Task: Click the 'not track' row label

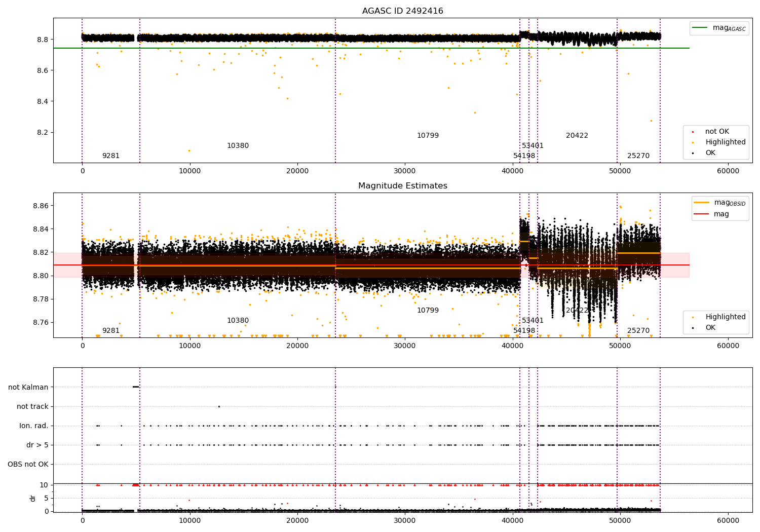Action: [x=32, y=406]
